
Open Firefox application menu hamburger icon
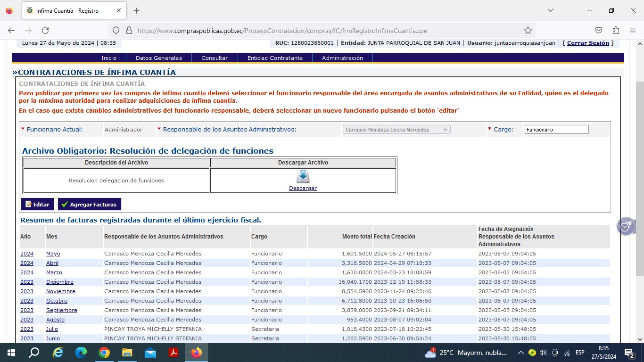633,31
